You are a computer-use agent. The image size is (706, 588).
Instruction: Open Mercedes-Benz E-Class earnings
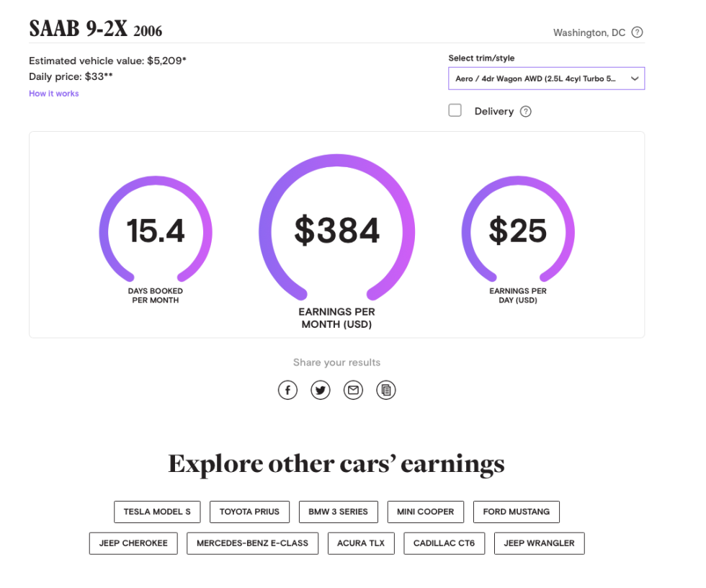pyautogui.click(x=253, y=543)
